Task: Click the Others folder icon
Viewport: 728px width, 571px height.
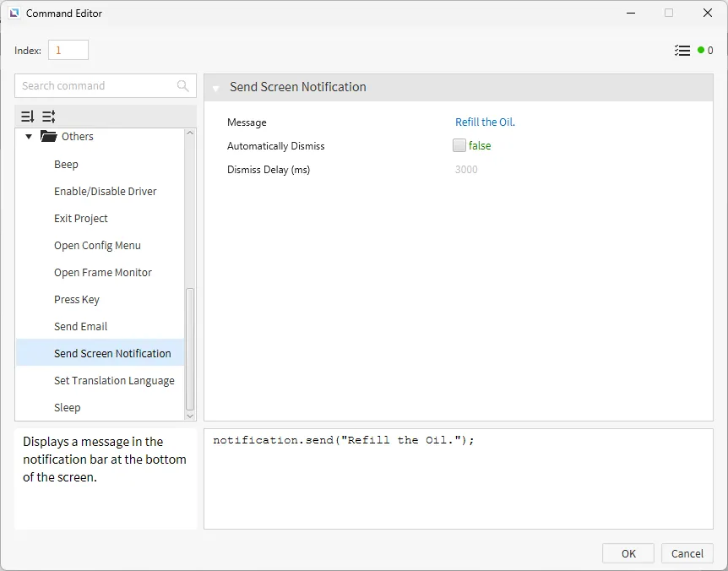Action: click(x=49, y=137)
